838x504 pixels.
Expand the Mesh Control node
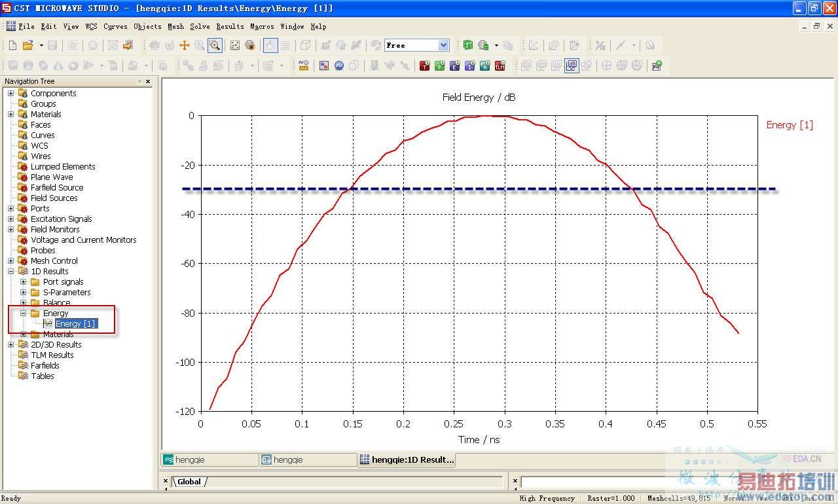tap(10, 261)
